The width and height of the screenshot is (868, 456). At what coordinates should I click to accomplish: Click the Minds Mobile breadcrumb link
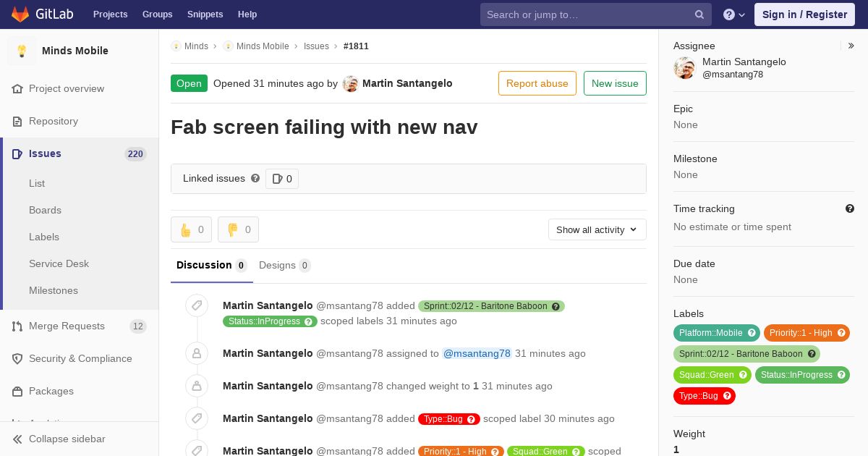point(263,46)
